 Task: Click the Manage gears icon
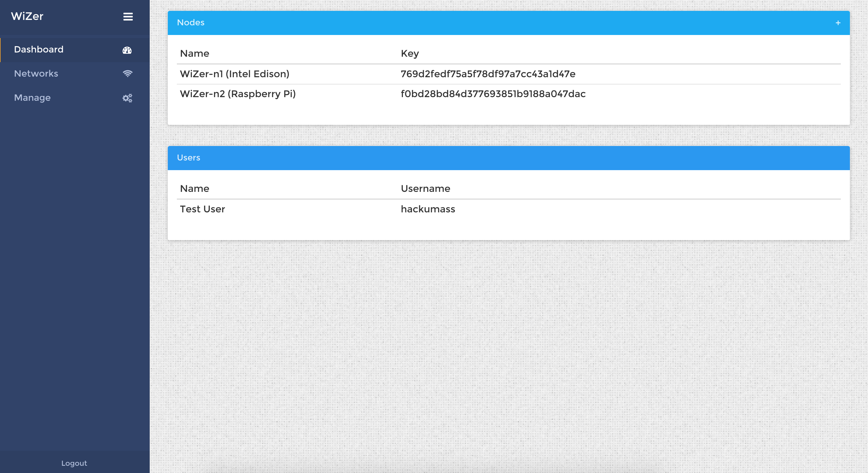(x=127, y=98)
